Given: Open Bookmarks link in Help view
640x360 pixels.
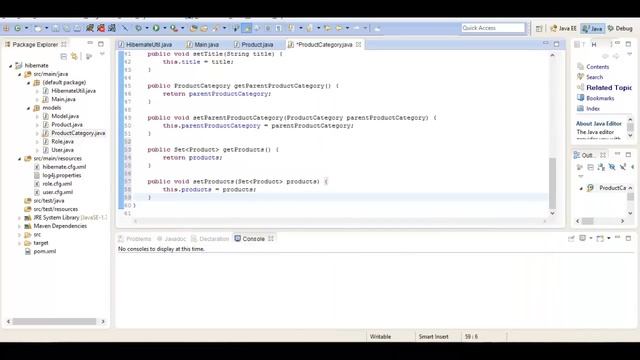Looking at the screenshot, I should (x=600, y=98).
